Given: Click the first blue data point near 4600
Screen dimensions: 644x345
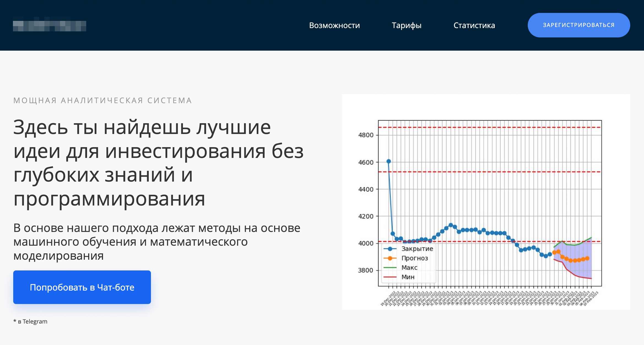Looking at the screenshot, I should click(x=389, y=161).
